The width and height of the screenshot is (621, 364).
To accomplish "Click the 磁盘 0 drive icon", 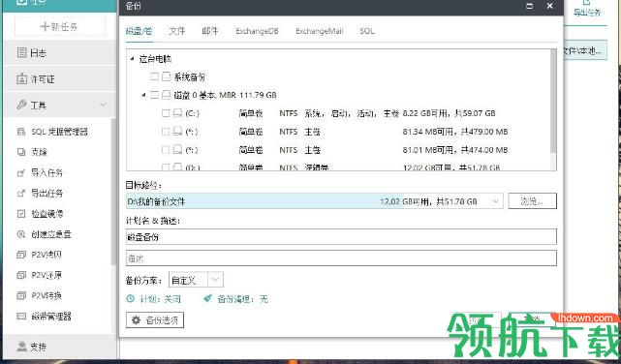I will coord(167,95).
